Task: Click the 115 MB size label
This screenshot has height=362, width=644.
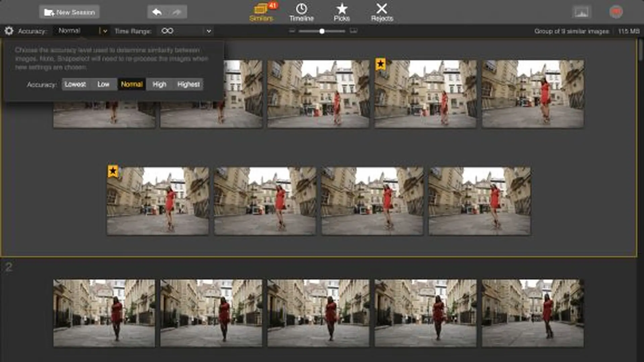Action: pyautogui.click(x=629, y=31)
